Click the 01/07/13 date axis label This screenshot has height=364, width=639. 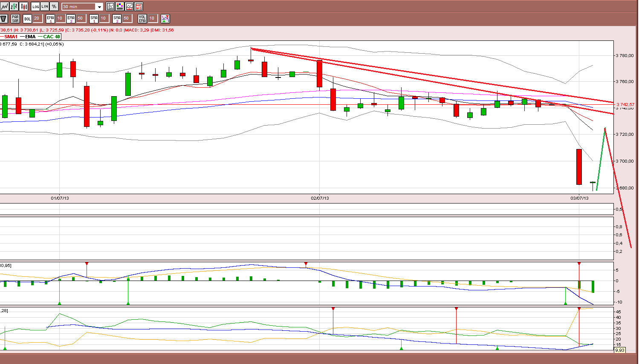pos(60,198)
